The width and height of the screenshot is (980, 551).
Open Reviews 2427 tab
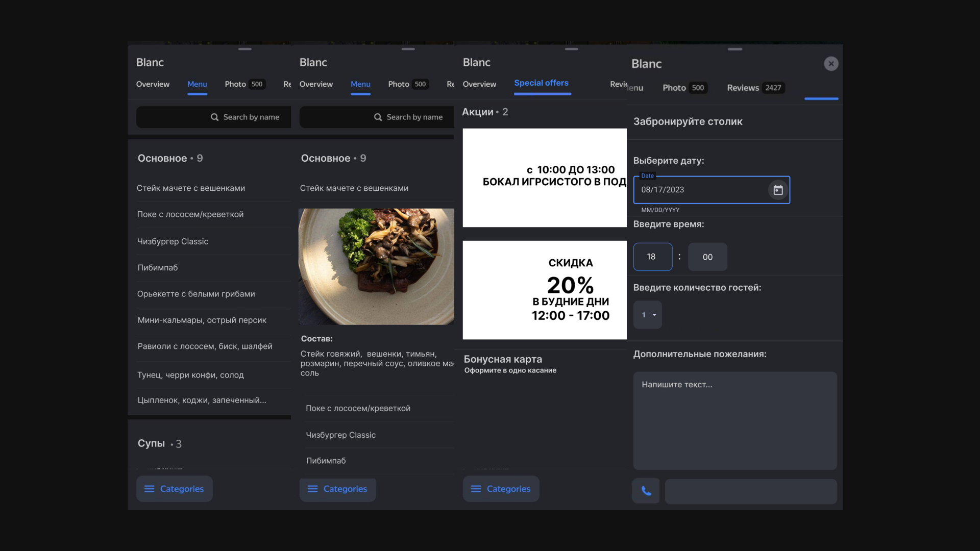click(x=754, y=88)
